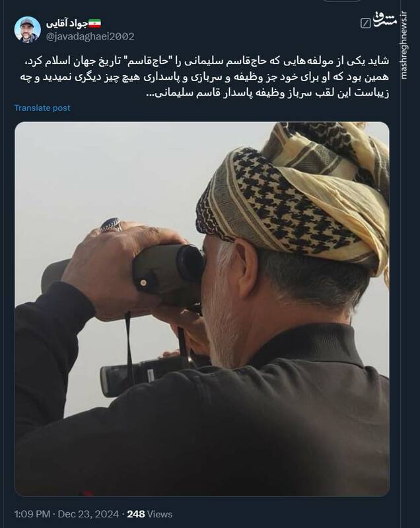Open the Mashregh logo watermark
420x528 pixels.
click(x=386, y=19)
